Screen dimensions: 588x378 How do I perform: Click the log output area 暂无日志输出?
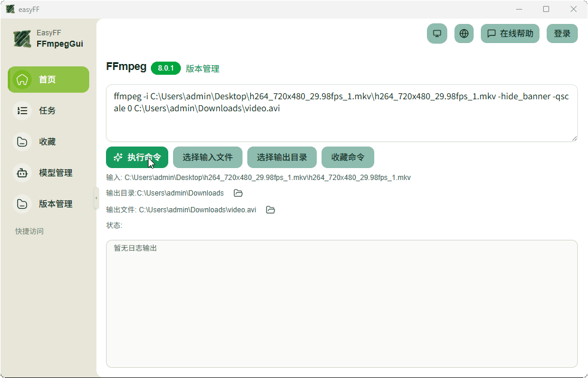coord(342,304)
